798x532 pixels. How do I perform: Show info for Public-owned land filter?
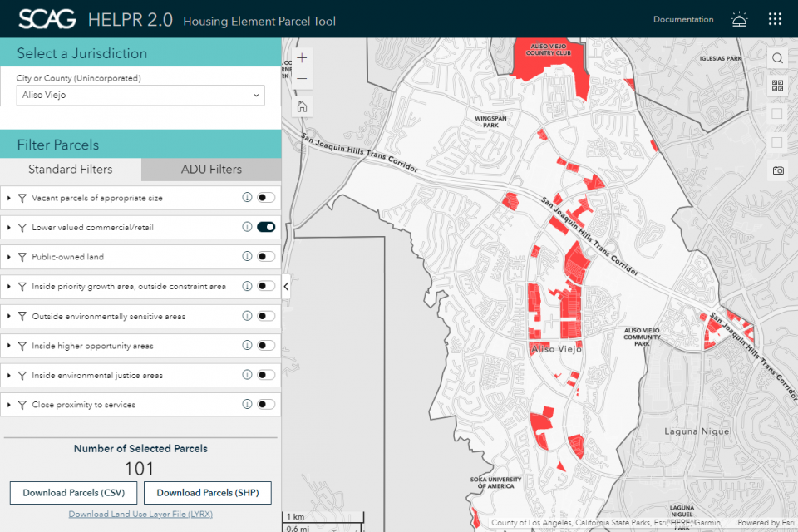pyautogui.click(x=247, y=257)
